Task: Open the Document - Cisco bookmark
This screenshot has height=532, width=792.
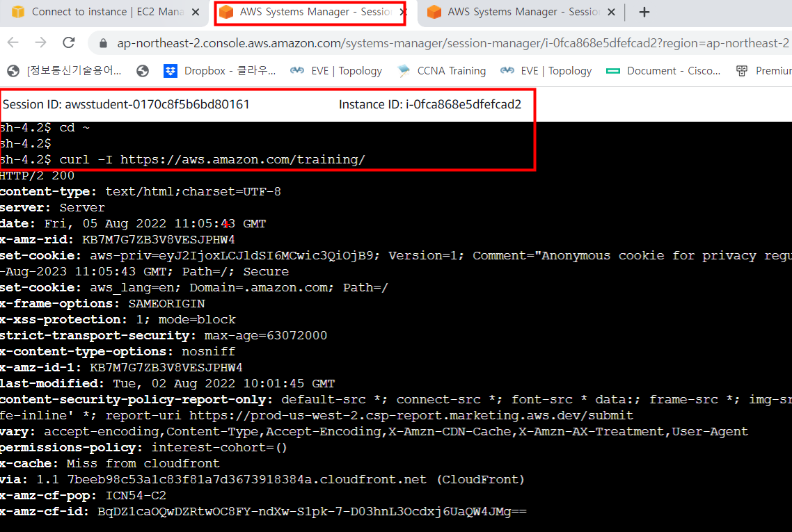Action: [x=664, y=71]
